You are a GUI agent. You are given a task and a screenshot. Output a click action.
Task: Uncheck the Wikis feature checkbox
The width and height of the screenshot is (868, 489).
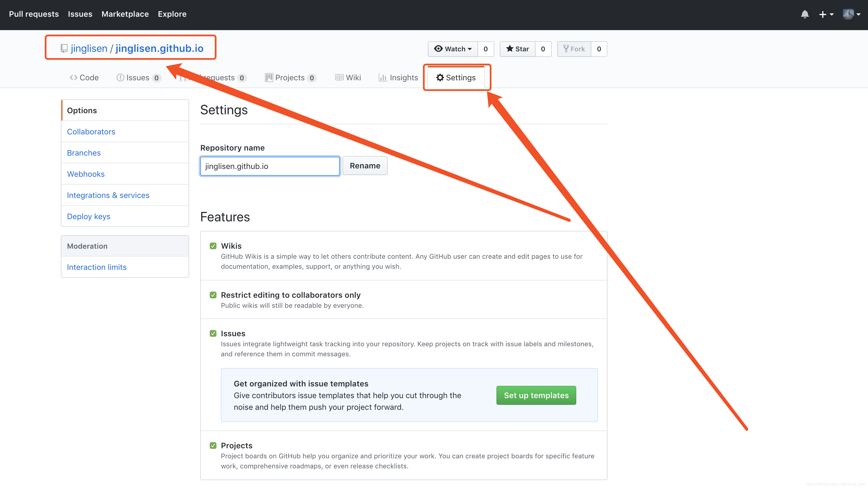tap(213, 246)
